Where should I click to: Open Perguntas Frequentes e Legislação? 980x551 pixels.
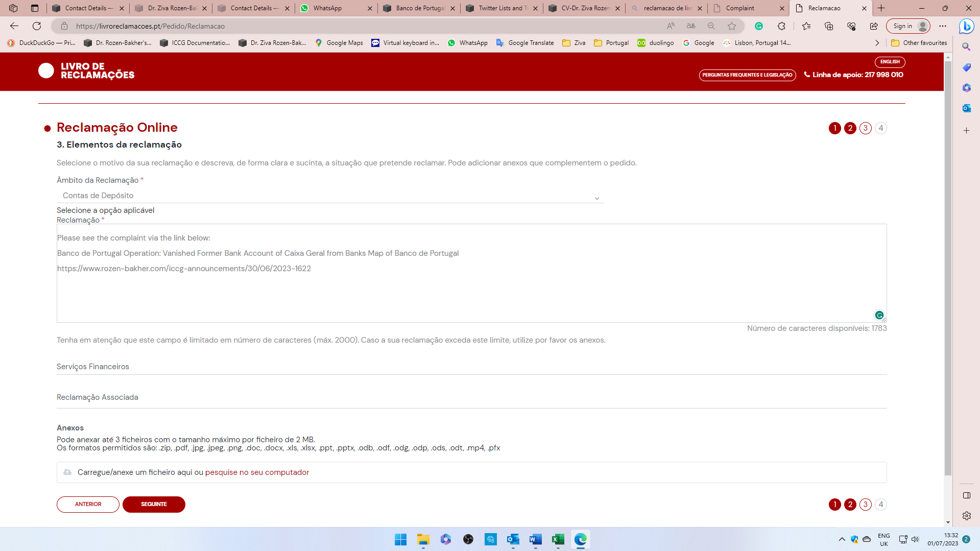click(747, 75)
